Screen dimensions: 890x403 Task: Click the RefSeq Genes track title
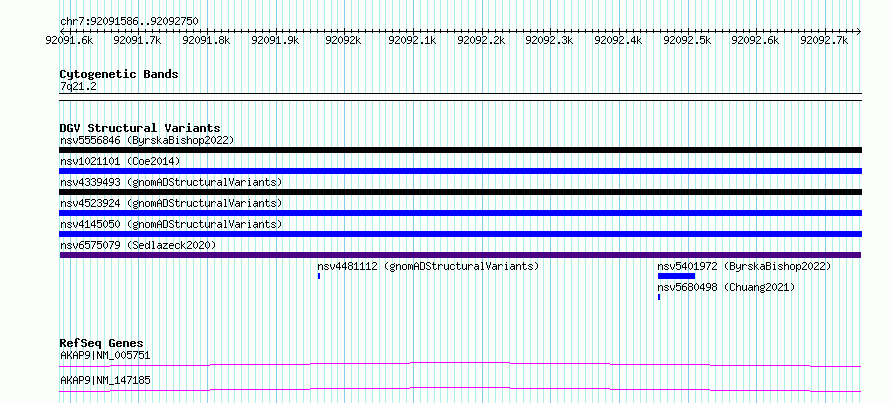102,343
